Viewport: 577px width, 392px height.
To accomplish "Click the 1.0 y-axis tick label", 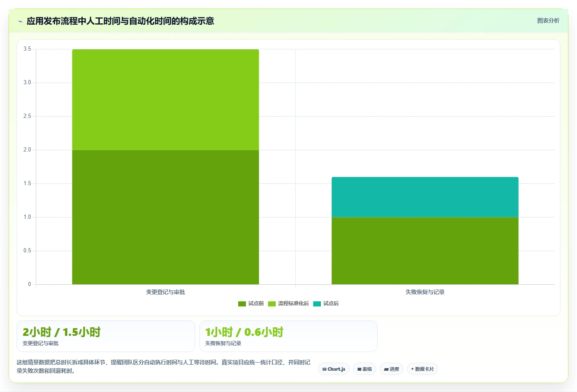I will tap(27, 217).
